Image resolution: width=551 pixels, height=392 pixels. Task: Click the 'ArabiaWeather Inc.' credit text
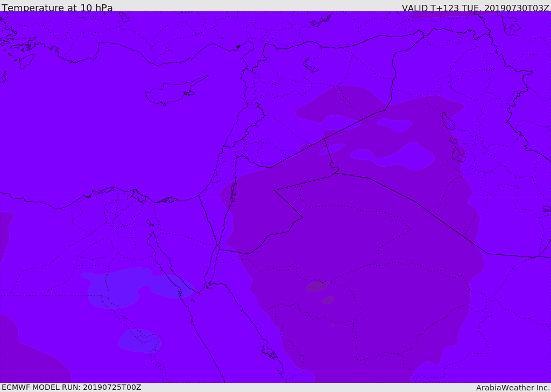[513, 388]
